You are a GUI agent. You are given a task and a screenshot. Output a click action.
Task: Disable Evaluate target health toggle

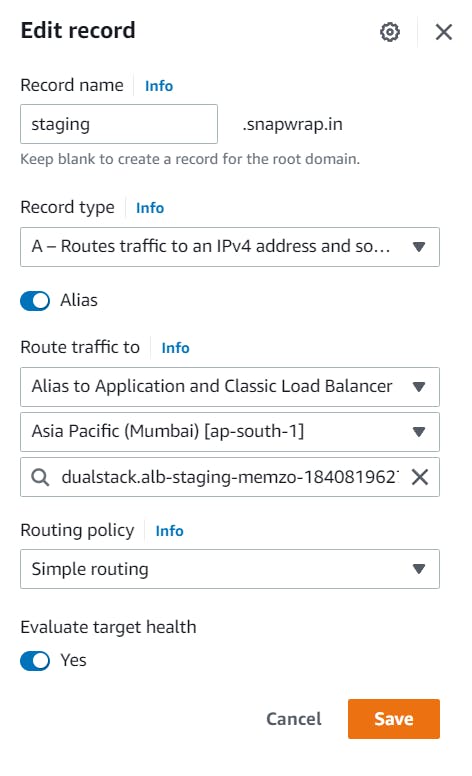35,660
